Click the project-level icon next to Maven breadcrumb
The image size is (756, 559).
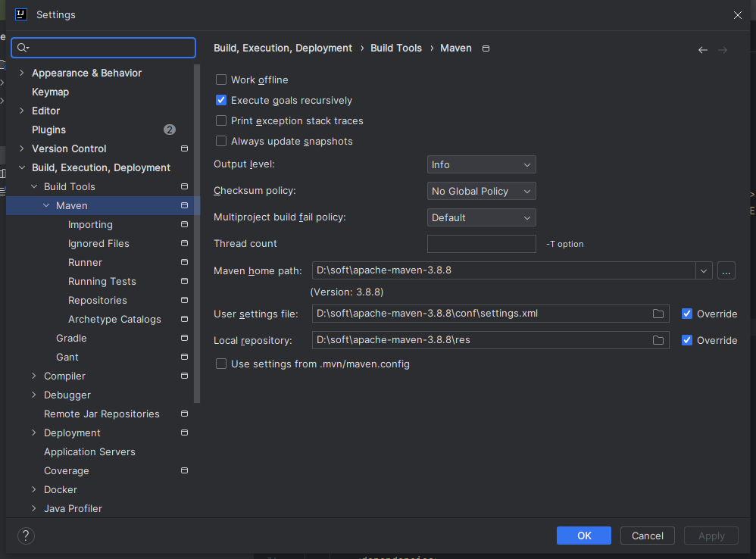click(x=486, y=48)
